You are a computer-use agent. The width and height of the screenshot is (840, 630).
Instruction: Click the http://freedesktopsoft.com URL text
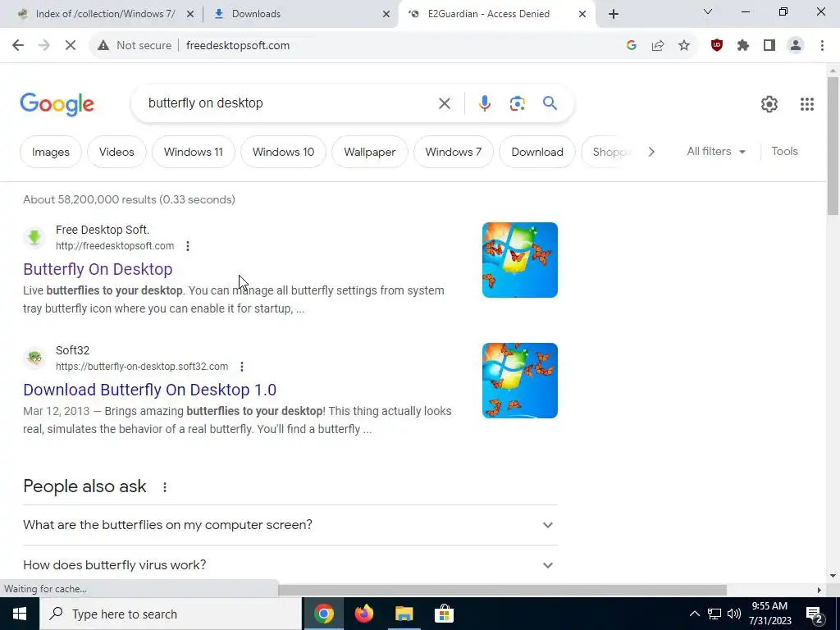[x=115, y=246]
